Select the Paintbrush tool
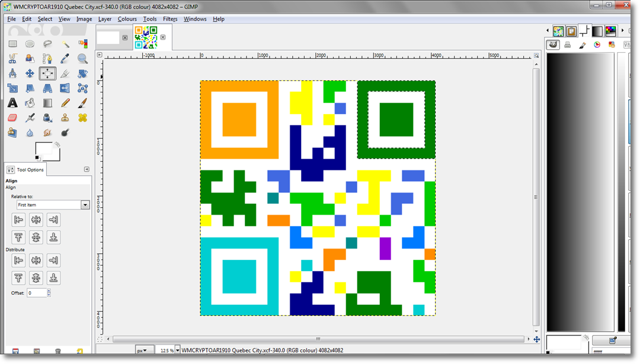Screen dimensions: 640x364 pyautogui.click(x=82, y=103)
